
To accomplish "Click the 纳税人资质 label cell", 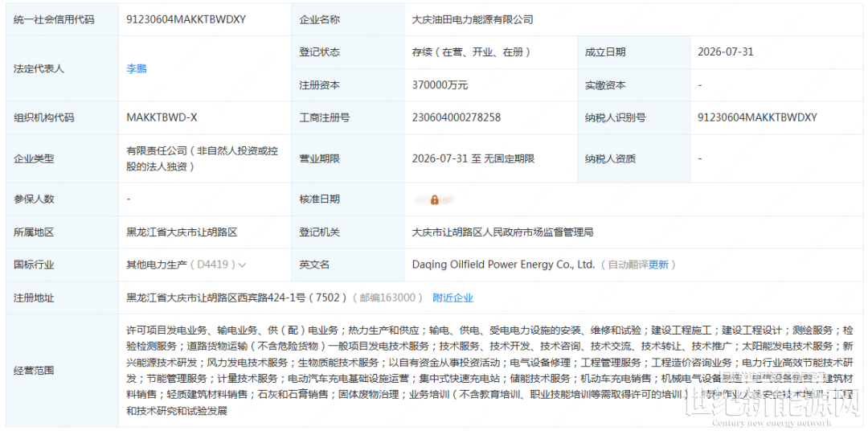I will (633, 158).
